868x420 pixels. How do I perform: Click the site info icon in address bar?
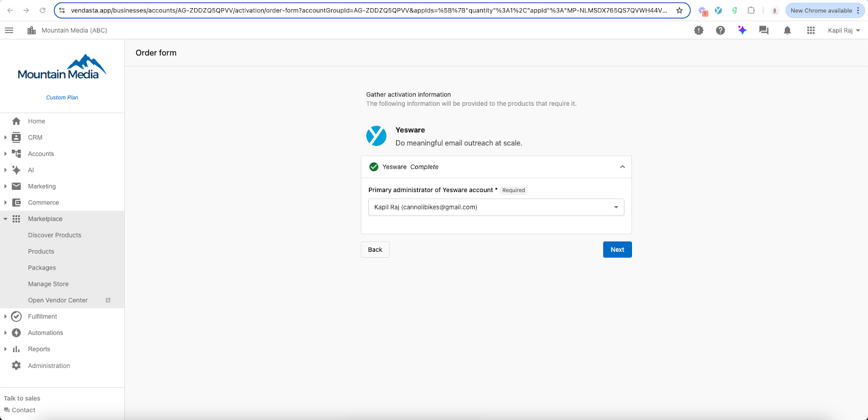[62, 10]
